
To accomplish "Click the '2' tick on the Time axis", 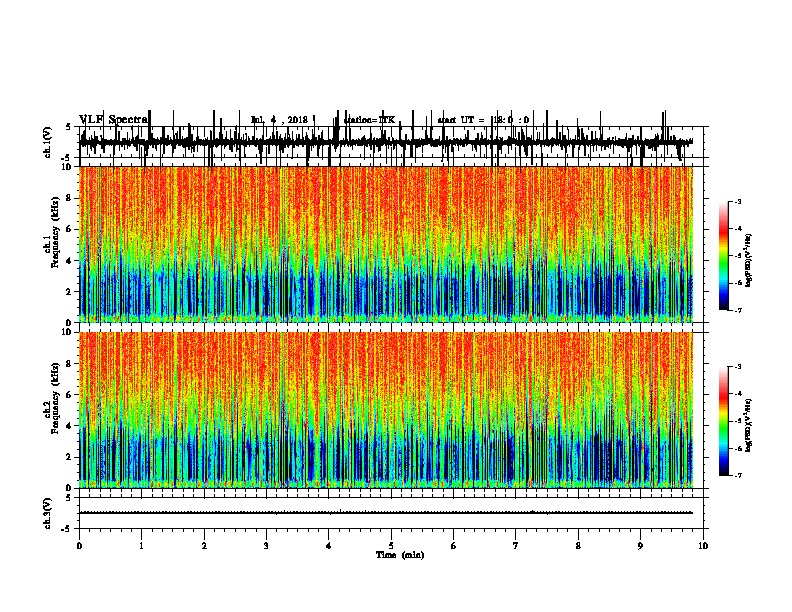I will [x=204, y=546].
